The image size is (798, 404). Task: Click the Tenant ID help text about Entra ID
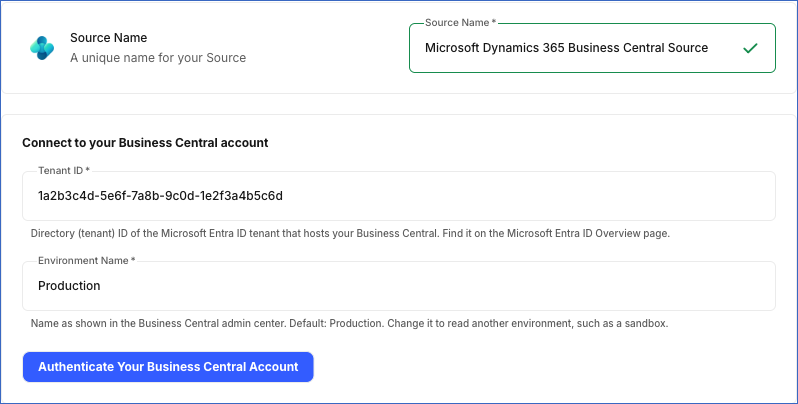(x=350, y=234)
